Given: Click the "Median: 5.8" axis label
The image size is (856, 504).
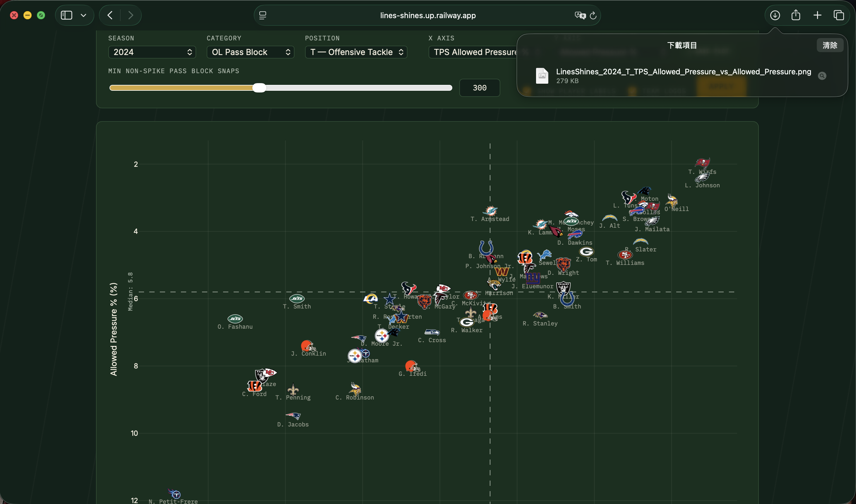Looking at the screenshot, I should [131, 292].
